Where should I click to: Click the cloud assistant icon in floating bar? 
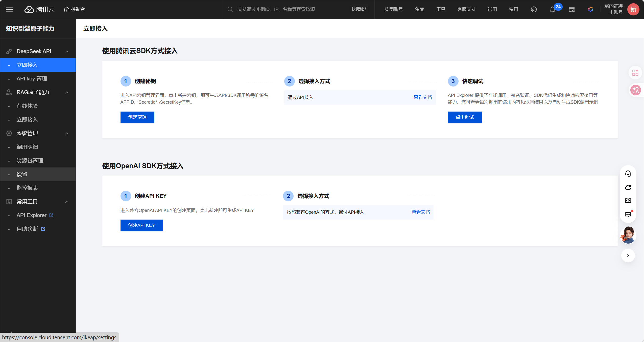(628, 187)
